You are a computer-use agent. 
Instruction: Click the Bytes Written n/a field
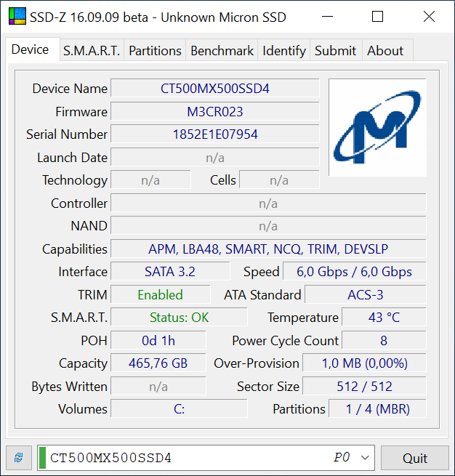click(158, 387)
